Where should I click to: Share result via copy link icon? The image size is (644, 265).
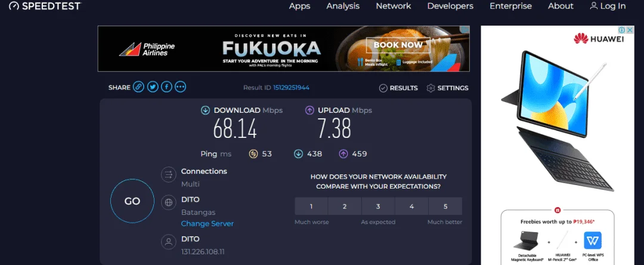pos(139,87)
